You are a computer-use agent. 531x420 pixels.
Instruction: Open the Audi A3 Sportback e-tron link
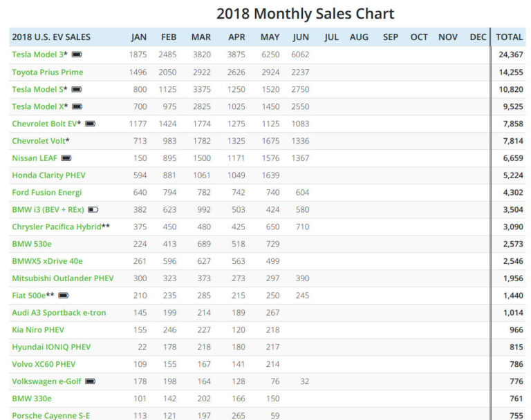59,313
